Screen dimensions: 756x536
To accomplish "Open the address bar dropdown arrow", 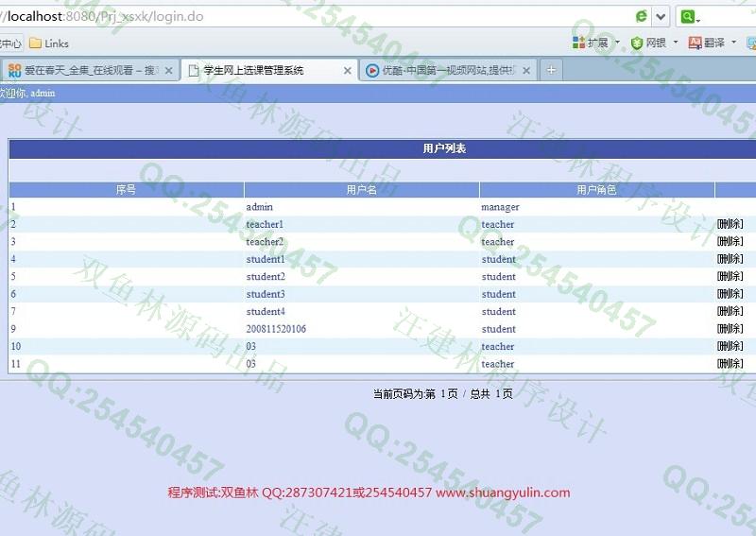I will pos(661,17).
